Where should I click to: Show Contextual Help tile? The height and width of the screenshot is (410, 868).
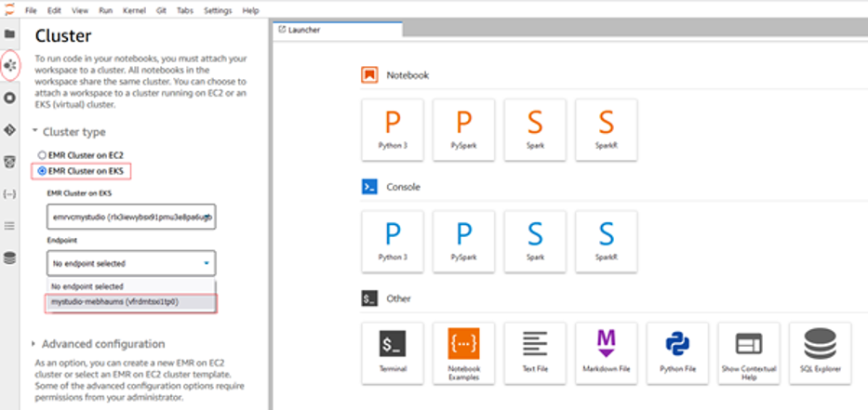749,353
